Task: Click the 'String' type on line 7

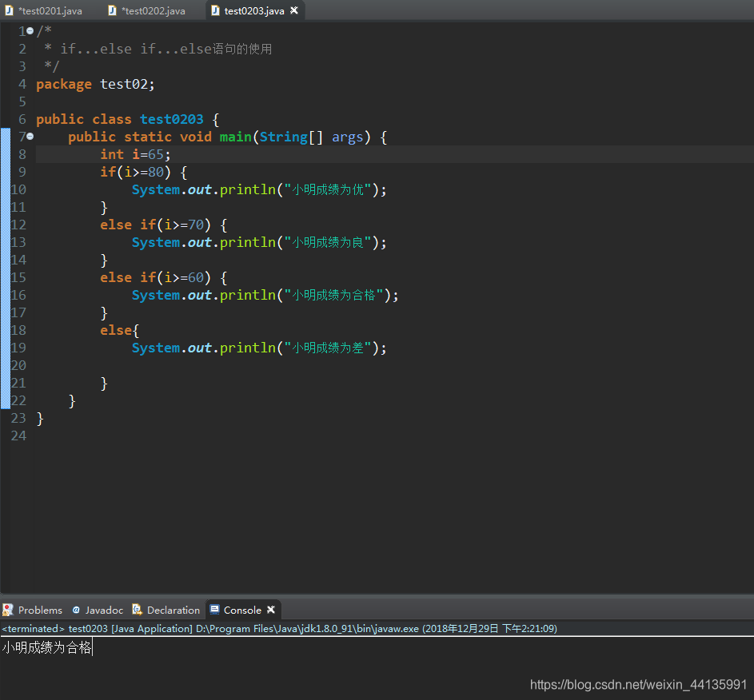Action: 283,137
